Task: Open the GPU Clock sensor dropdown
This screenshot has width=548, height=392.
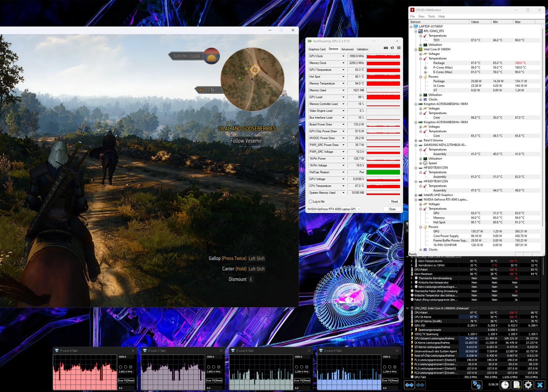Action: 343,56
